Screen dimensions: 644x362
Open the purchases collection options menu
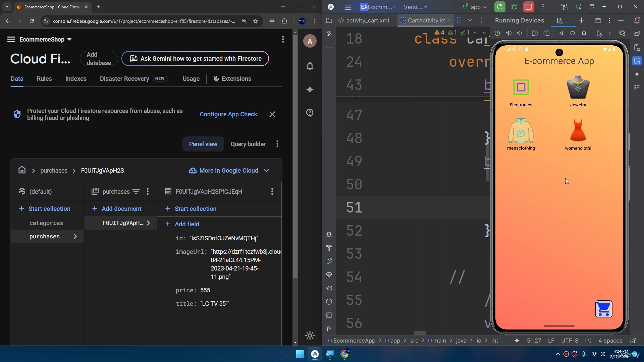pyautogui.click(x=148, y=191)
